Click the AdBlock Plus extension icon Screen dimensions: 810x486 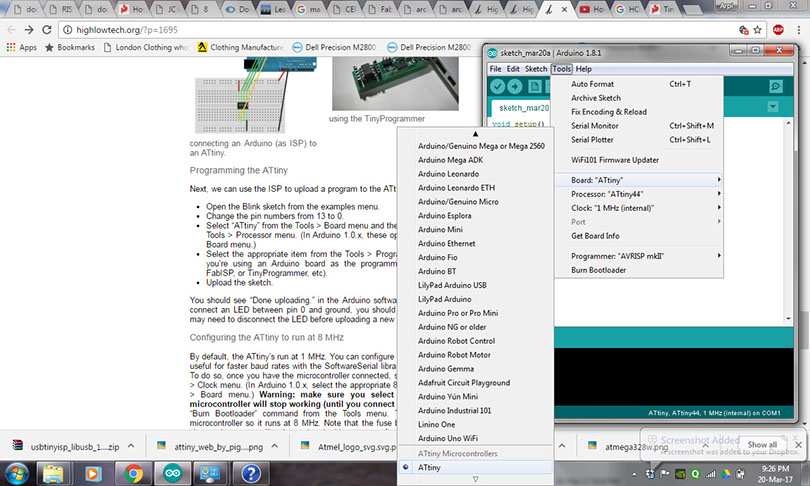(778, 30)
